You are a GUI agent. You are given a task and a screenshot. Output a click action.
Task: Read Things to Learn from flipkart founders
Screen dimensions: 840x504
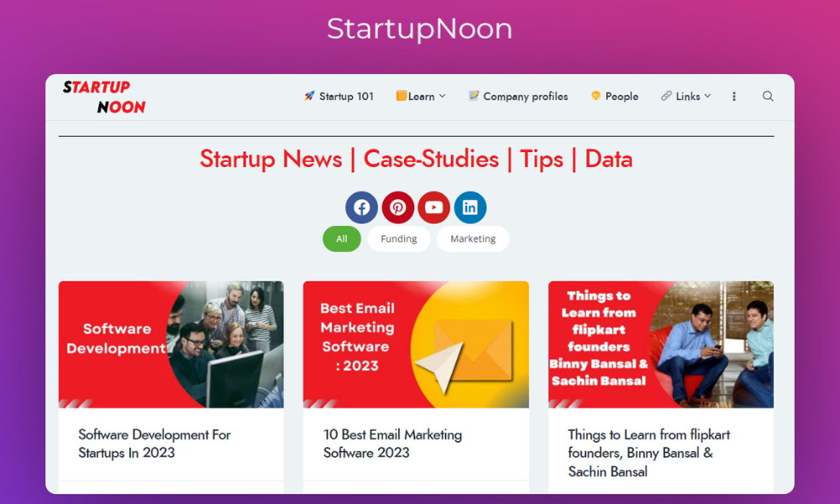[648, 453]
